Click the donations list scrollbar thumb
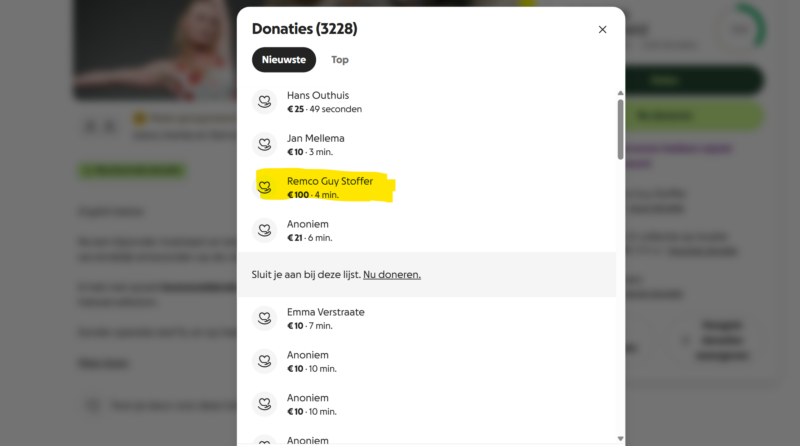 [620, 129]
